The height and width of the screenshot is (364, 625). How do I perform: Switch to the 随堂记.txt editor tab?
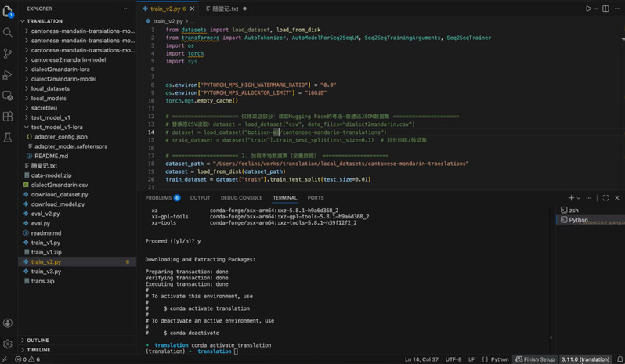click(226, 9)
